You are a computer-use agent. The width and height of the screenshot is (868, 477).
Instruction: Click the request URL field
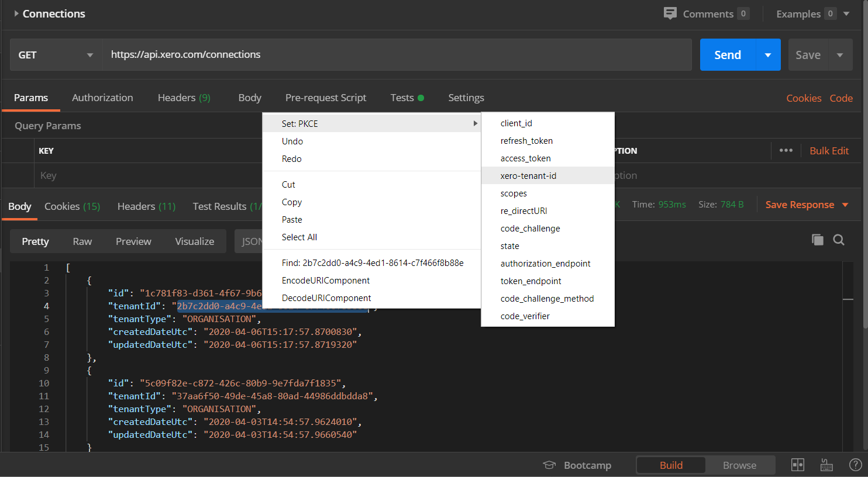pos(397,55)
